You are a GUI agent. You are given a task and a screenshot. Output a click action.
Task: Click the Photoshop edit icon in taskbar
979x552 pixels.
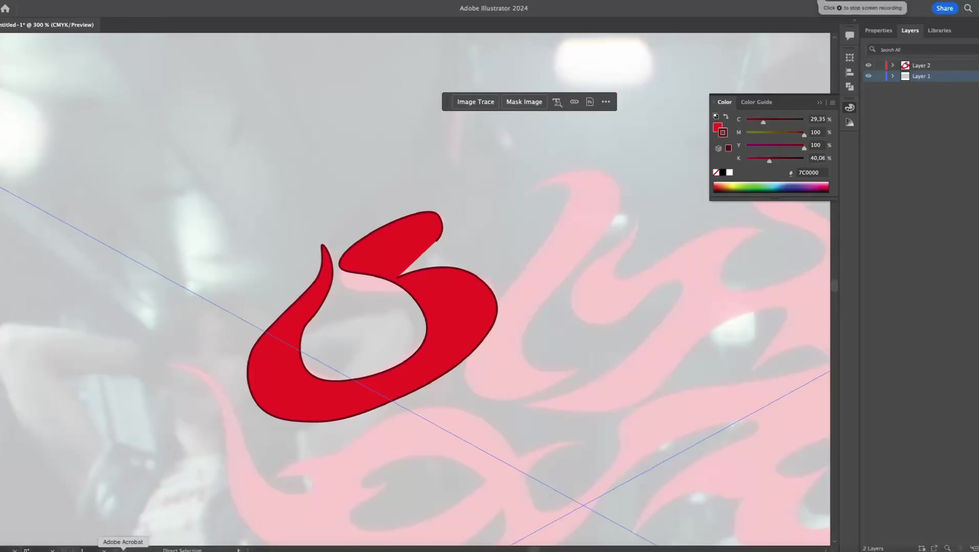pyautogui.click(x=590, y=102)
